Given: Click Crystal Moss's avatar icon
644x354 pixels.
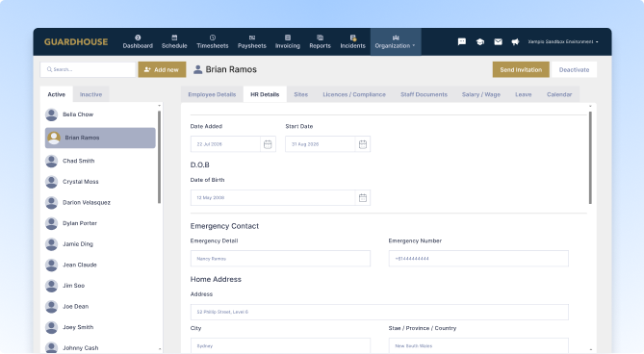Looking at the screenshot, I should point(51,182).
